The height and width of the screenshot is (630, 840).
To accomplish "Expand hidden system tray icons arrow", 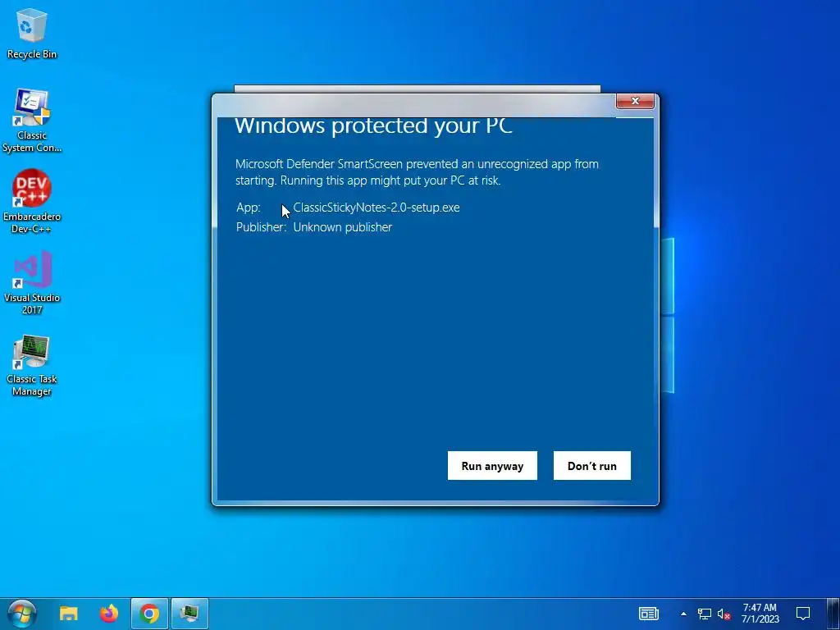I will (x=683, y=614).
